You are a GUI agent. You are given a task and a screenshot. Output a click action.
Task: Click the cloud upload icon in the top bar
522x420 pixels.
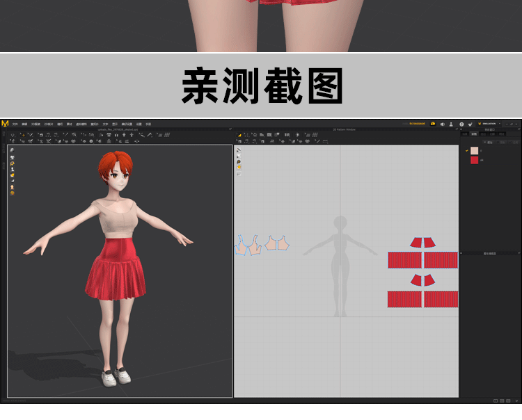433,124
